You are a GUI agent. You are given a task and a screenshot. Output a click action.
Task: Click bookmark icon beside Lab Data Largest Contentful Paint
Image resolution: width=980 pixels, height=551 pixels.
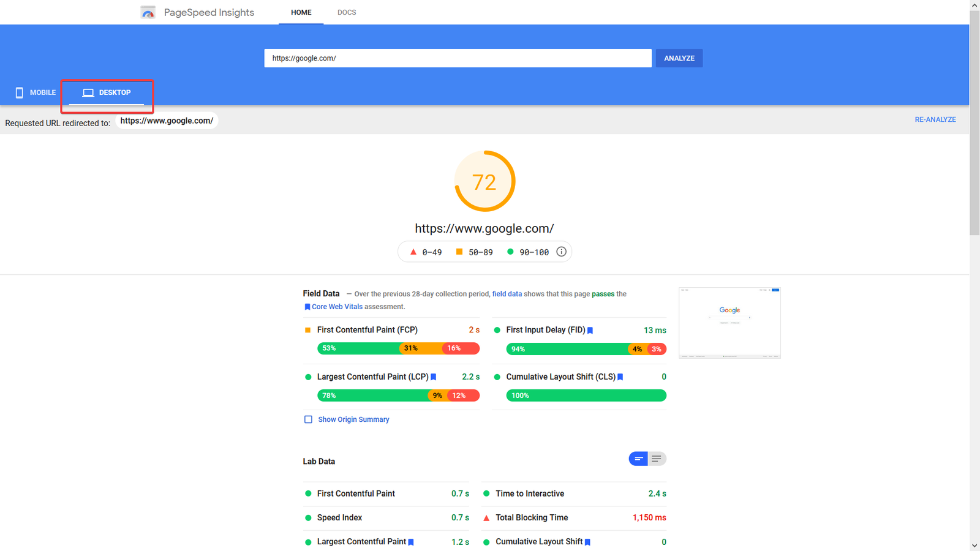pos(412,542)
